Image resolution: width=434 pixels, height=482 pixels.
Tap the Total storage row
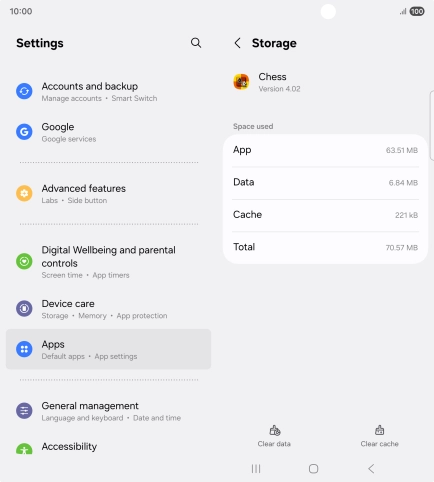coord(325,247)
